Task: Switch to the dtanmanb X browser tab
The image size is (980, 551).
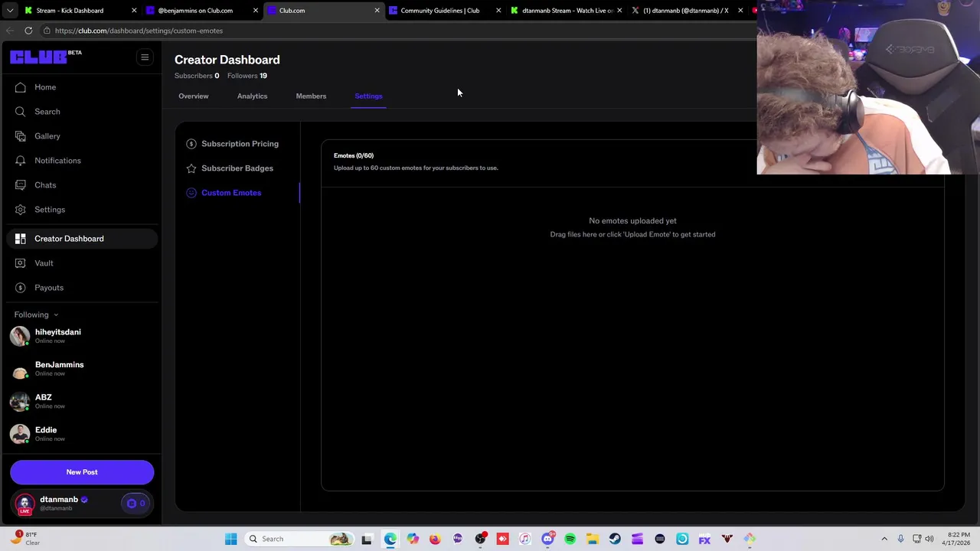Action: (x=686, y=11)
